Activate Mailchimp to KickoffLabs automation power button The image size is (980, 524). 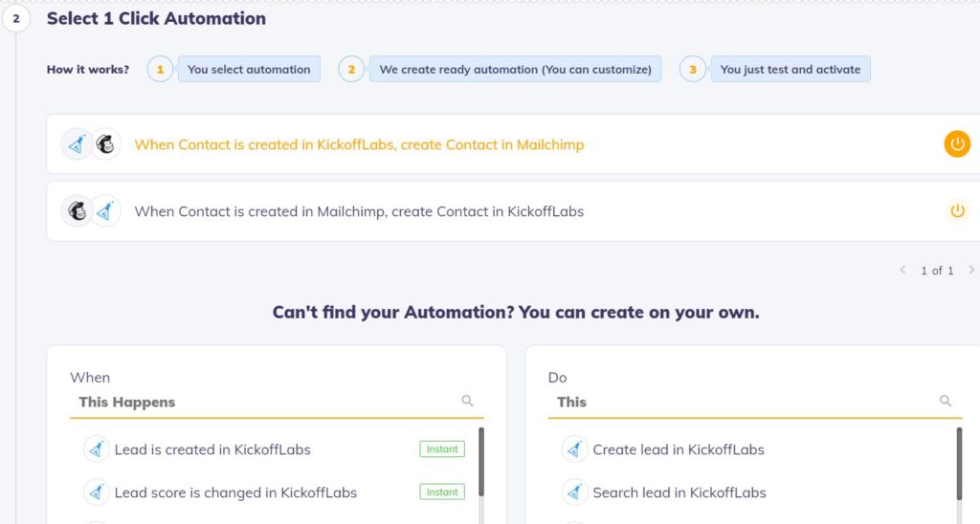(x=957, y=211)
